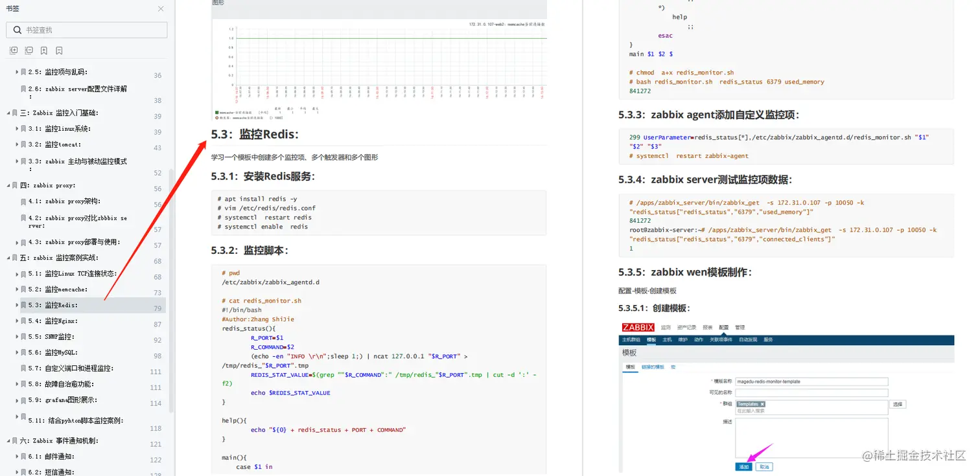This screenshot has width=980, height=476.
Task: Click the 取消 button in Zabbix form
Action: pyautogui.click(x=764, y=467)
